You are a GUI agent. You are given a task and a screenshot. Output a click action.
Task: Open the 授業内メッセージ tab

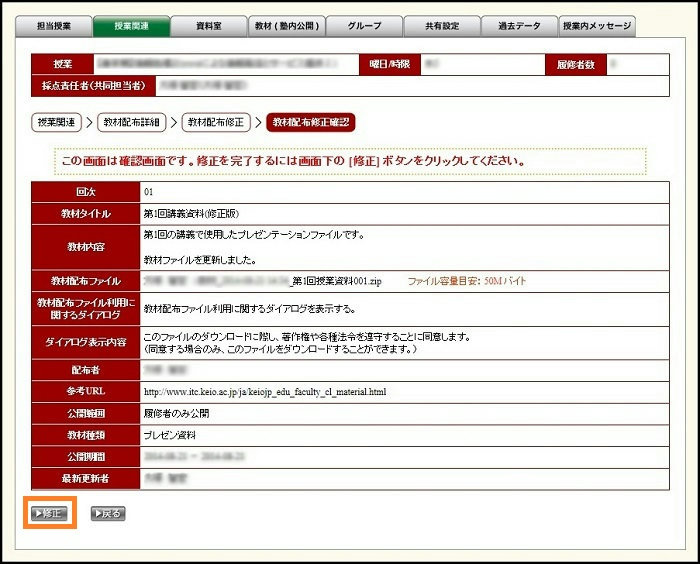(x=597, y=27)
